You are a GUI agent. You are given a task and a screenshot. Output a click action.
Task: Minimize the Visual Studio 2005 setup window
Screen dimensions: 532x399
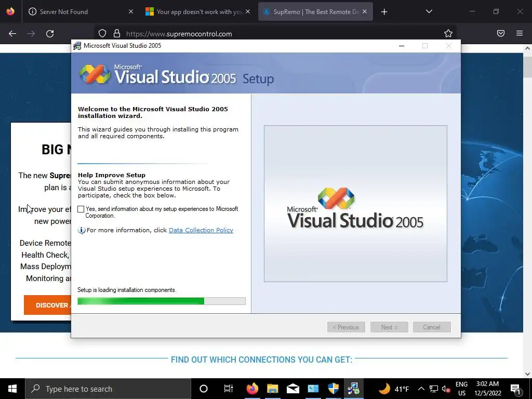tap(402, 46)
